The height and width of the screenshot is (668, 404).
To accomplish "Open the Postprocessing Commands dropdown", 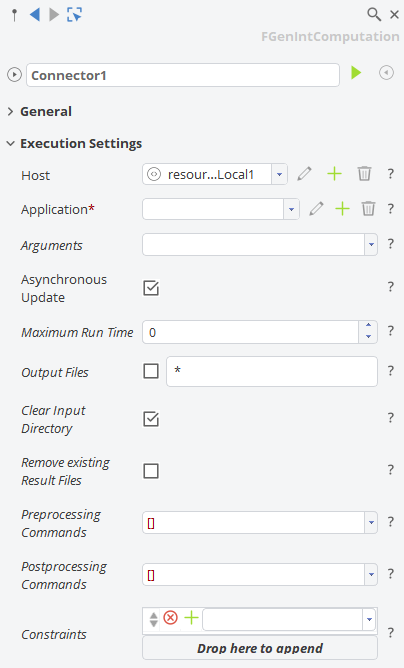I will click(x=371, y=574).
